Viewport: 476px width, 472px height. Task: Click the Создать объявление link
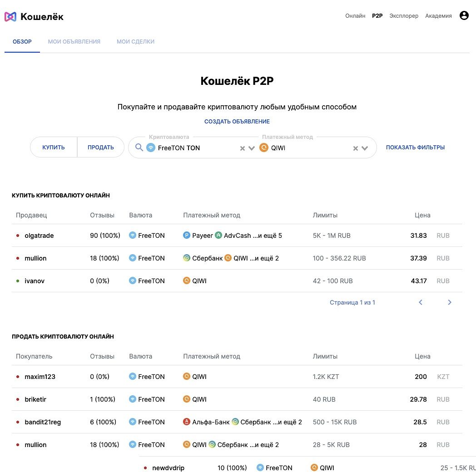point(237,121)
